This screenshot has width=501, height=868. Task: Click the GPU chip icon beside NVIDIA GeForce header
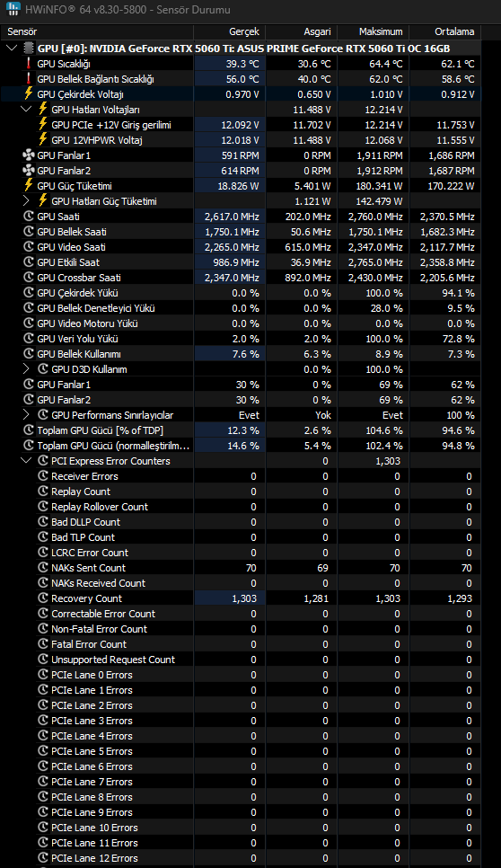point(29,49)
